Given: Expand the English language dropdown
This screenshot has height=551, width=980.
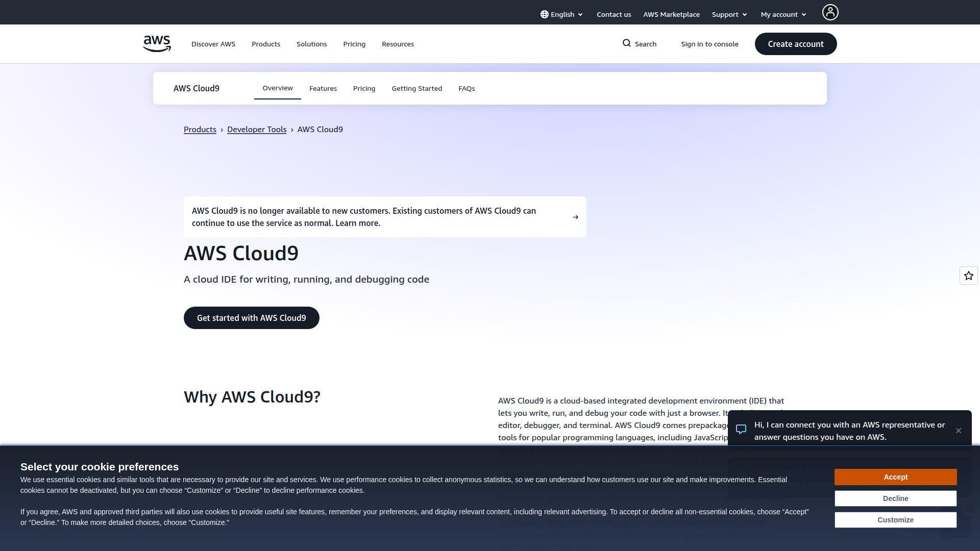Looking at the screenshot, I should 561,14.
